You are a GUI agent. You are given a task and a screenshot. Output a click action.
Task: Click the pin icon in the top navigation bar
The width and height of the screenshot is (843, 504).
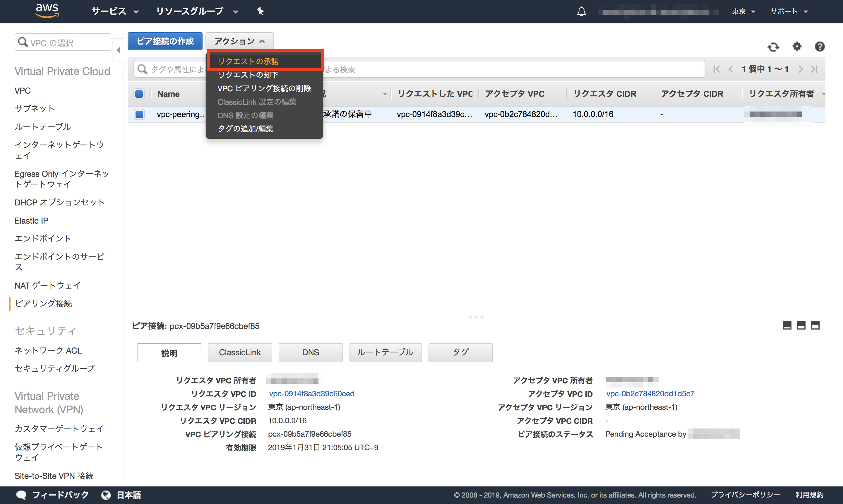pyautogui.click(x=260, y=11)
